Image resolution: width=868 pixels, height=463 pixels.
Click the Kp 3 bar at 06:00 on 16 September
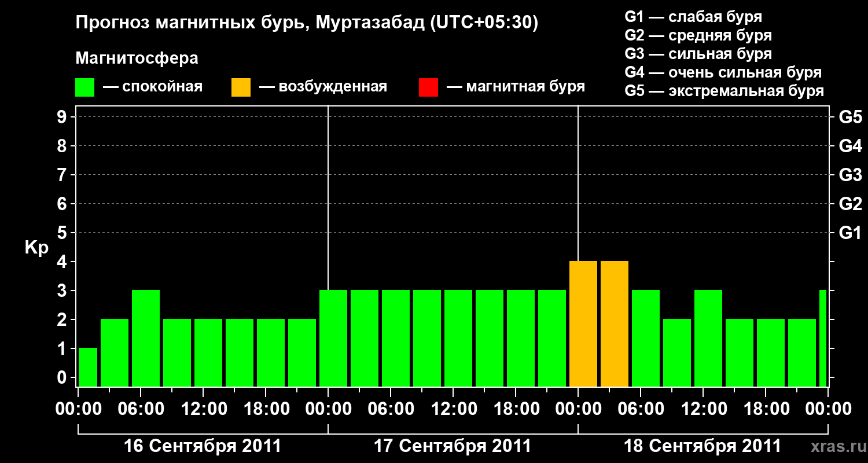(146, 338)
